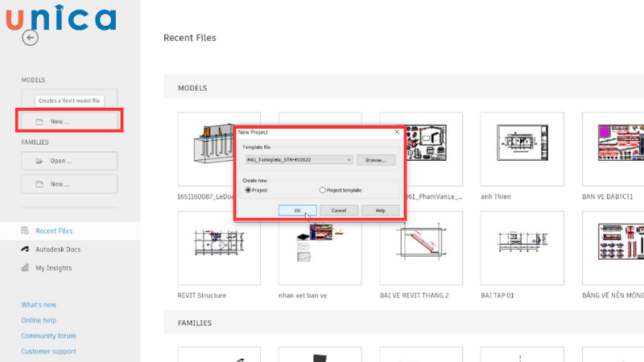644x362 pixels.
Task: Confirm New Project with OK
Action: click(297, 210)
